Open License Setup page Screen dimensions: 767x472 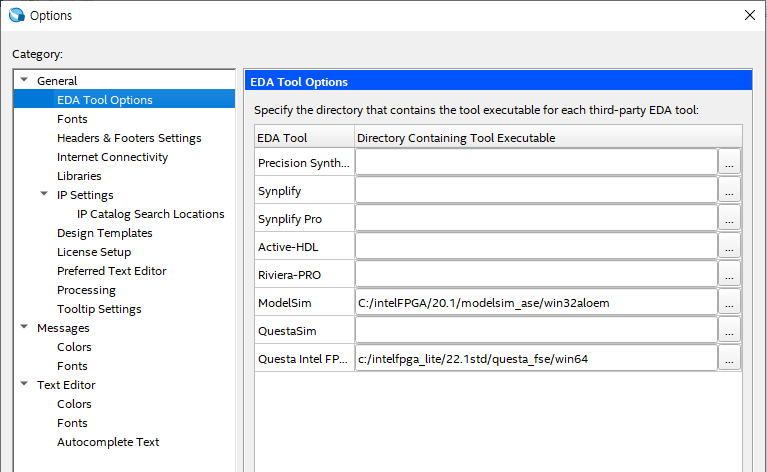[94, 252]
